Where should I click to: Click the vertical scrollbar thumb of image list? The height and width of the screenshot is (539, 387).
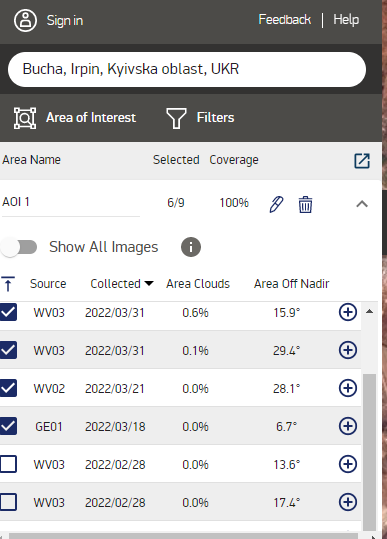pos(369,453)
